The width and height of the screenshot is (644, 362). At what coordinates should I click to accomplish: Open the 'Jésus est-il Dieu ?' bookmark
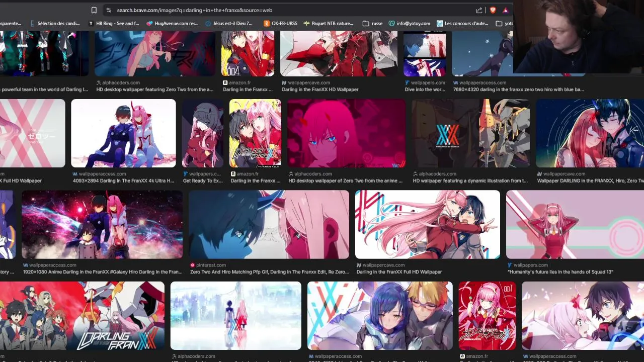point(229,23)
